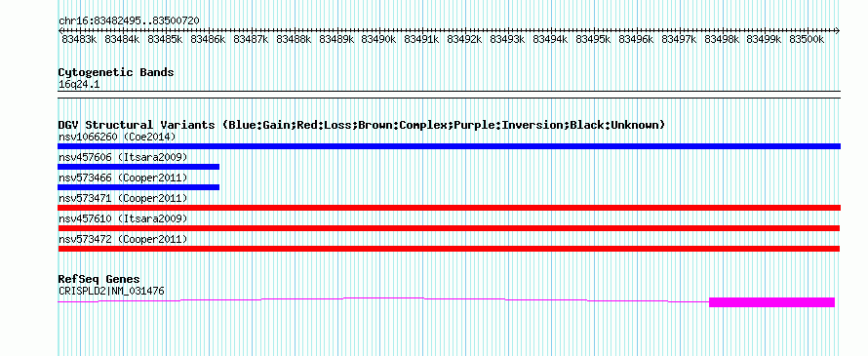Click the 83484k ruler tick label

pyautogui.click(x=122, y=40)
